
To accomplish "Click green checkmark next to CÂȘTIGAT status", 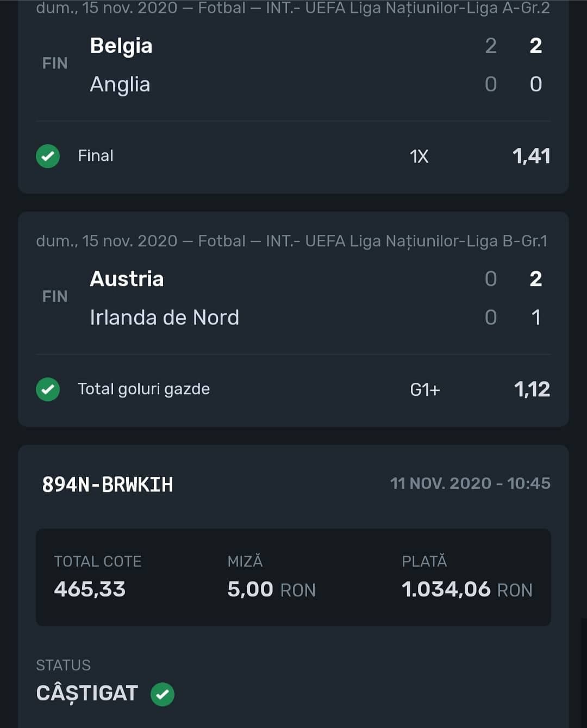I will click(x=162, y=694).
